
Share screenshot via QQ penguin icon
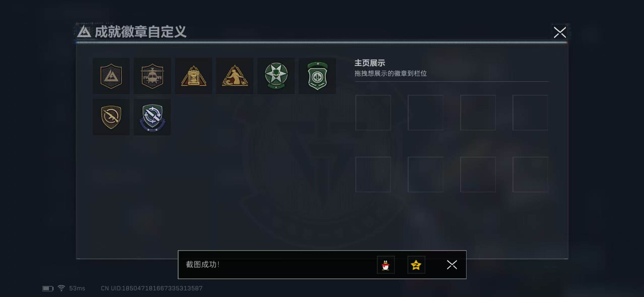[x=386, y=265]
